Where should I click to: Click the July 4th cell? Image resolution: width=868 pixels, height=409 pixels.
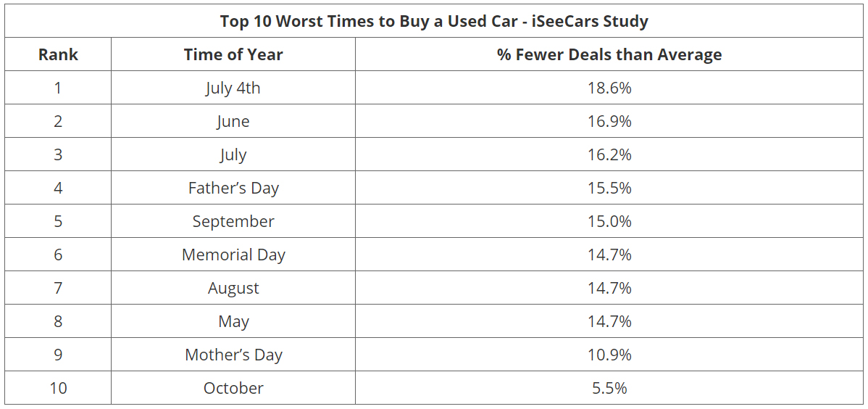point(233,88)
